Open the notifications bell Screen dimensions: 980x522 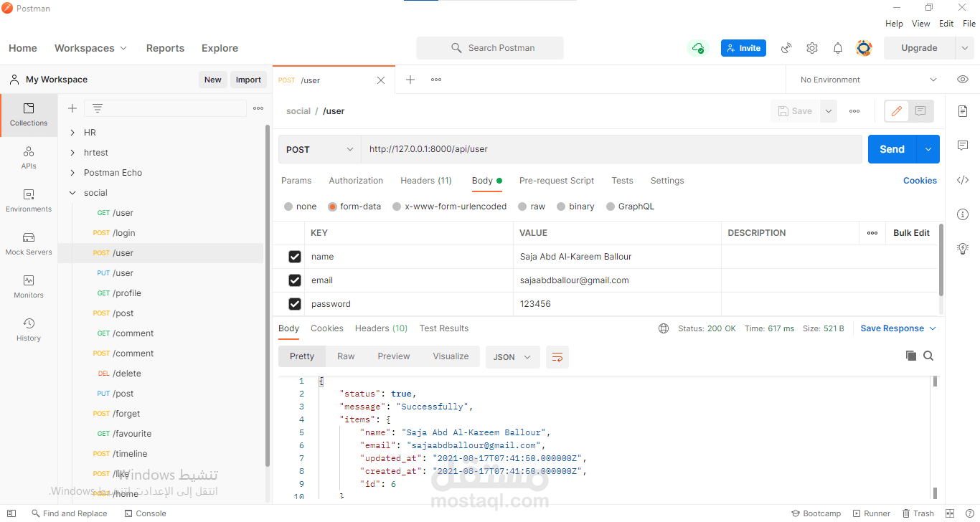coord(838,48)
